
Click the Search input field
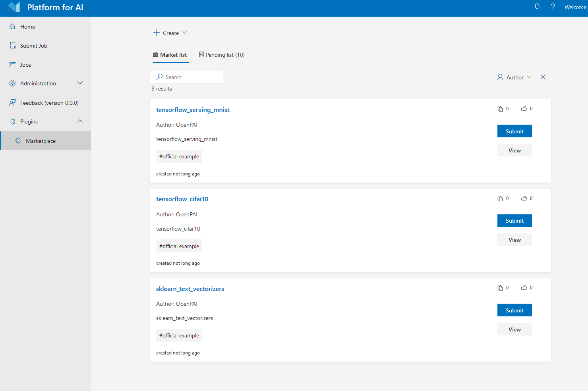tap(186, 77)
